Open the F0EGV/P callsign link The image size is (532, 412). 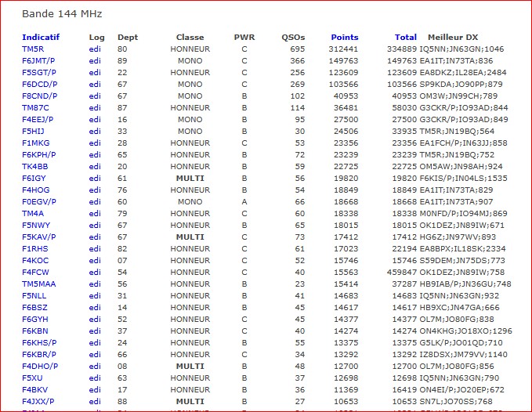click(39, 202)
